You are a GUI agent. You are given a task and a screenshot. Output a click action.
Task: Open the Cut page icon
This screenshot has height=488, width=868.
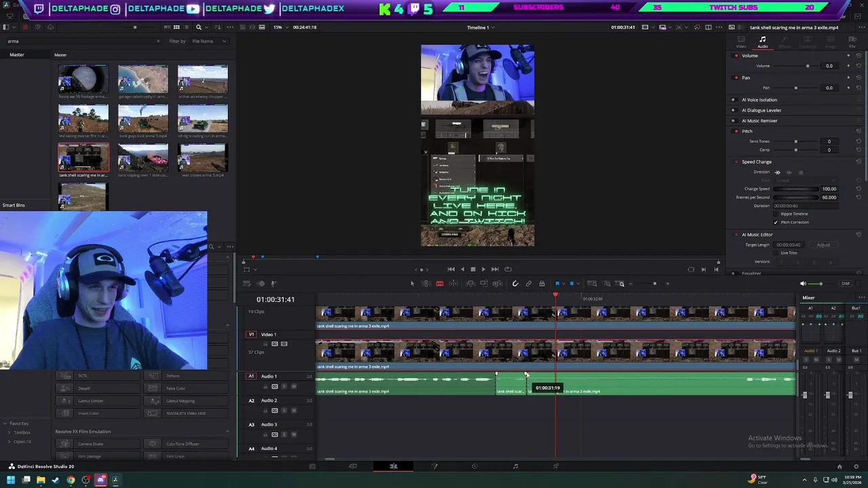pyautogui.click(x=353, y=466)
